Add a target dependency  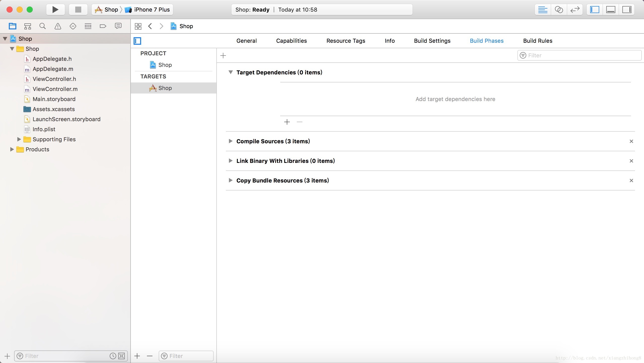(287, 122)
